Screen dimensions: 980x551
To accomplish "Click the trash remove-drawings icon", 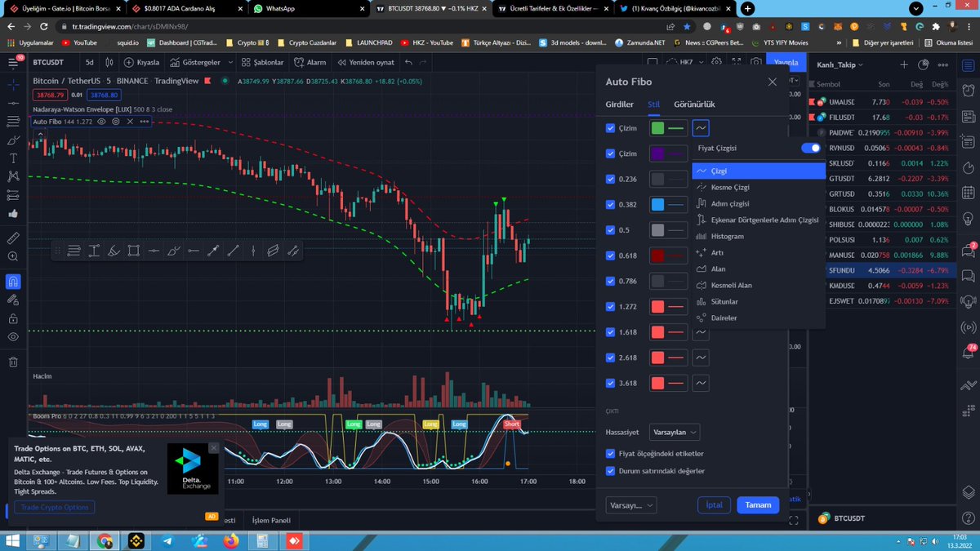I will click(x=13, y=362).
